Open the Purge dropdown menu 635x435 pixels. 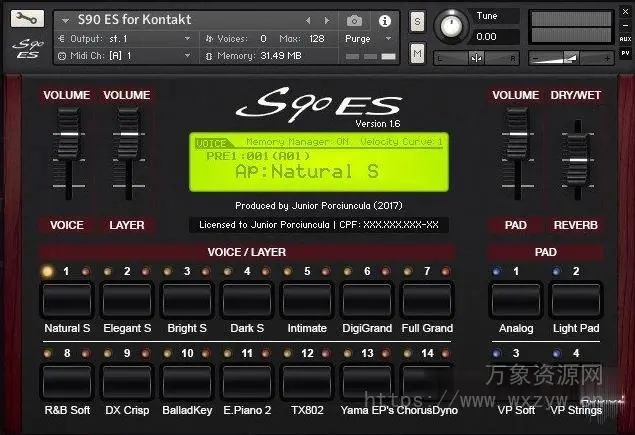(368, 39)
